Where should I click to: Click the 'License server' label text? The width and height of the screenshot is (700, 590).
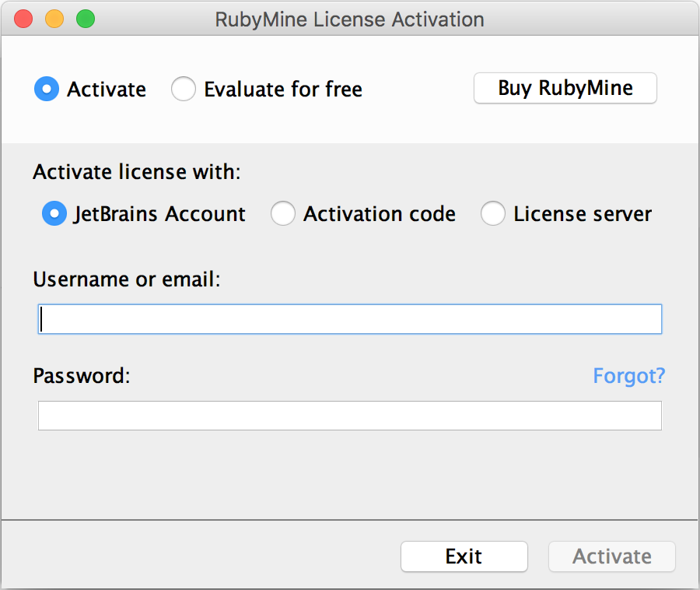[583, 213]
